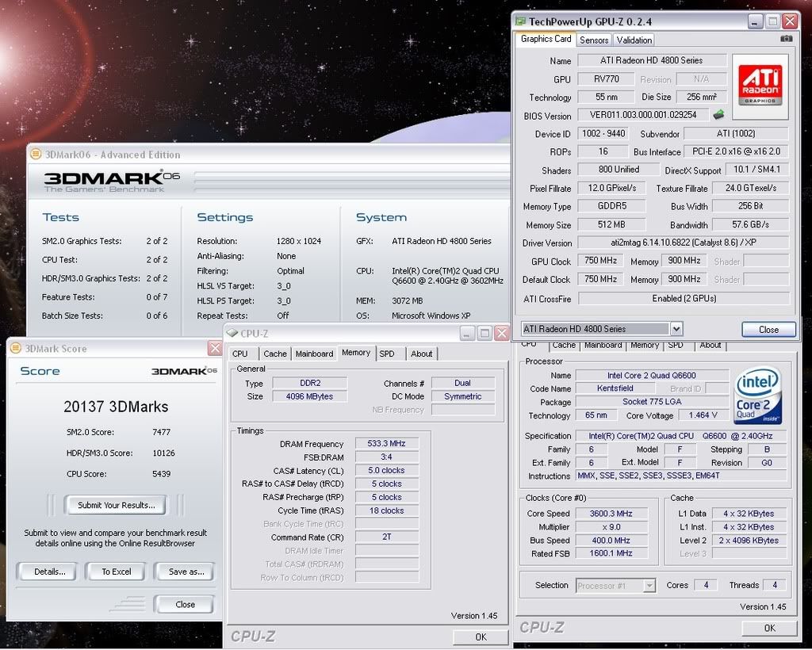Click the ATI CrossFire Enabled (2 GPUs) field

(684, 299)
